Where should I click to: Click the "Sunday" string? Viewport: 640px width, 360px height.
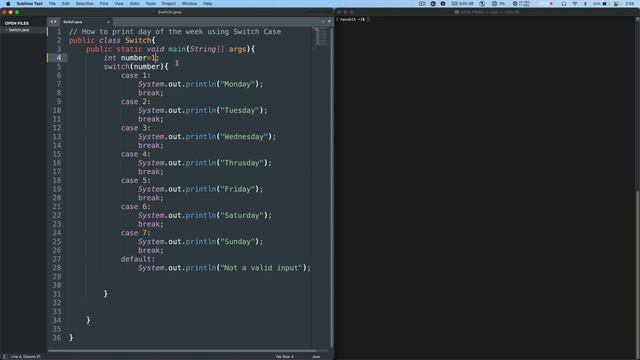coord(237,242)
